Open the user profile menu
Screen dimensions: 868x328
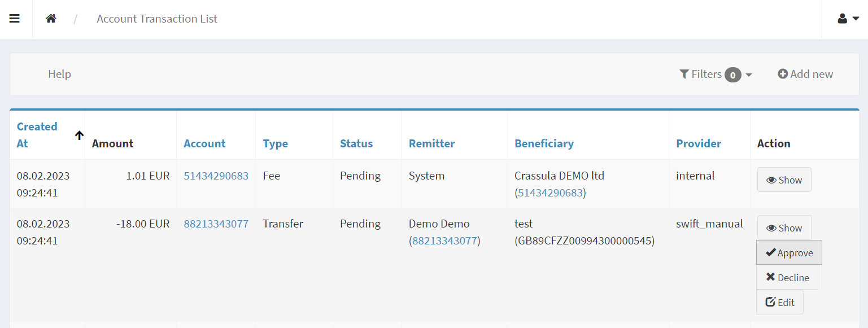[x=848, y=19]
